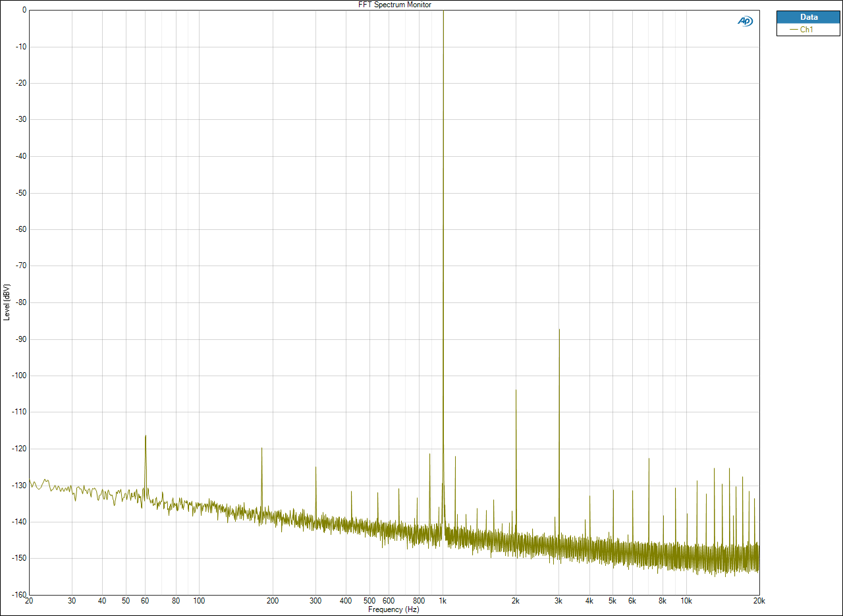Click the 20k frequency tick label
Image resolution: width=843 pixels, height=616 pixels.
coord(759,601)
